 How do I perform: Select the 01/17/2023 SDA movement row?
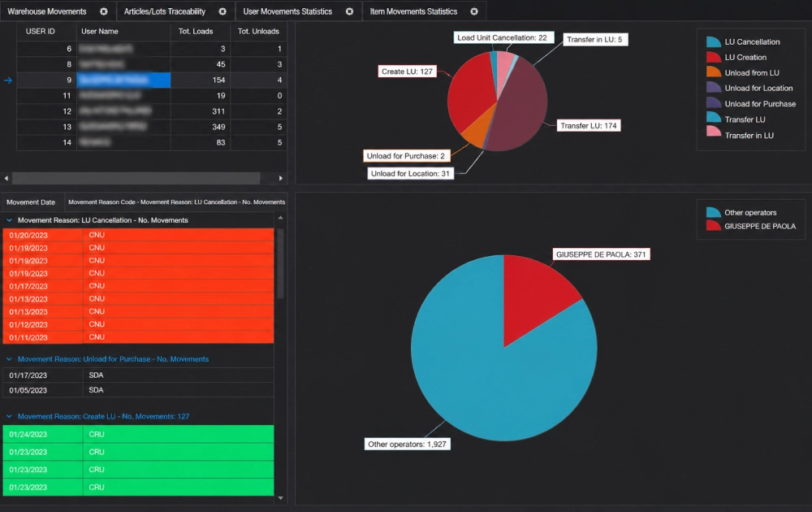point(138,375)
